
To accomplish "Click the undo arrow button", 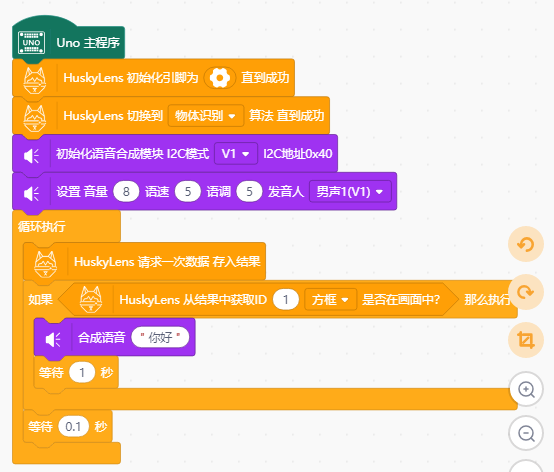I will 526,244.
